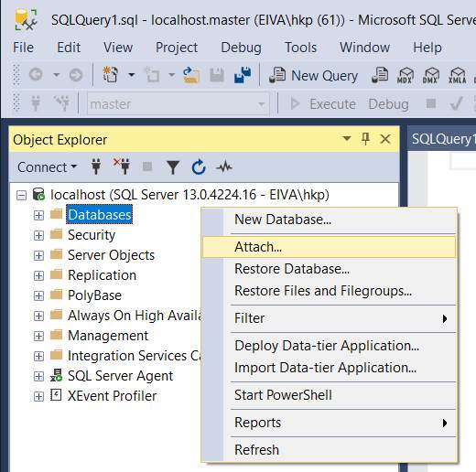This screenshot has width=476, height=472.
Task: Click the Open File folder icon
Action: click(191, 75)
